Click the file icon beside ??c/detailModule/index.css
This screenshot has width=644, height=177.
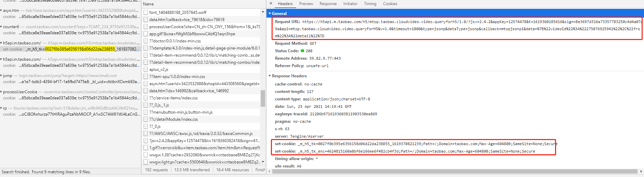[146, 119]
